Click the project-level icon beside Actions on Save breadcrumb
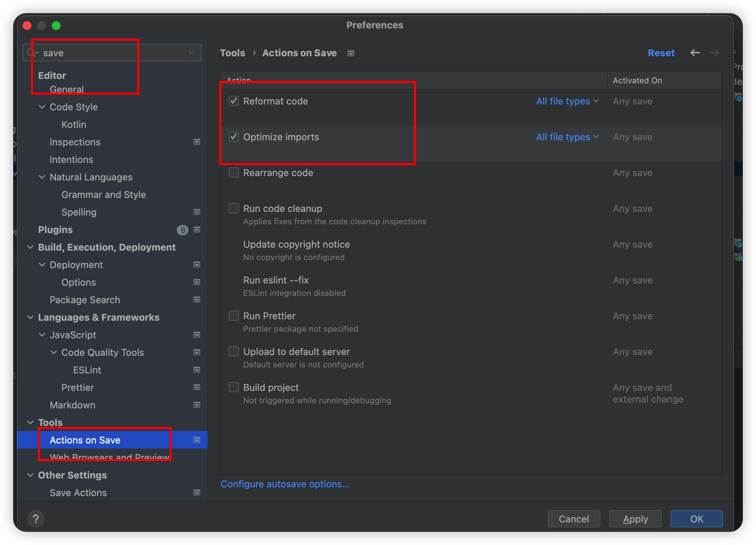Image resolution: width=756 pixels, height=545 pixels. click(x=351, y=53)
